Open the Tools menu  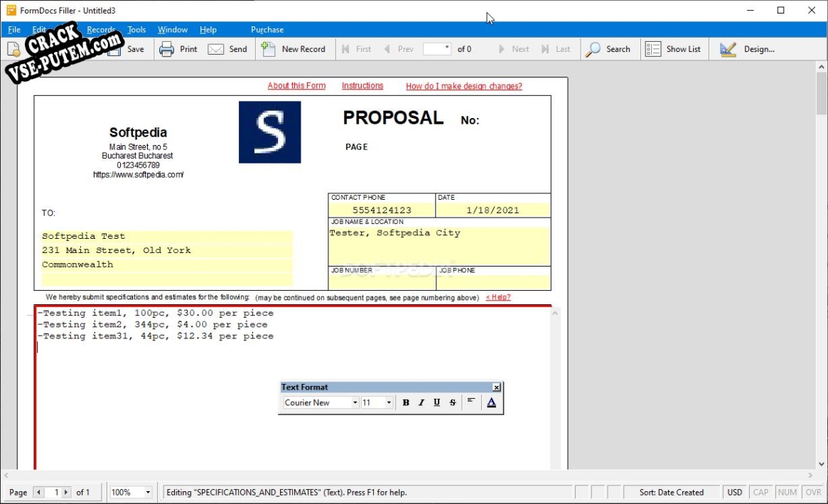click(x=136, y=30)
